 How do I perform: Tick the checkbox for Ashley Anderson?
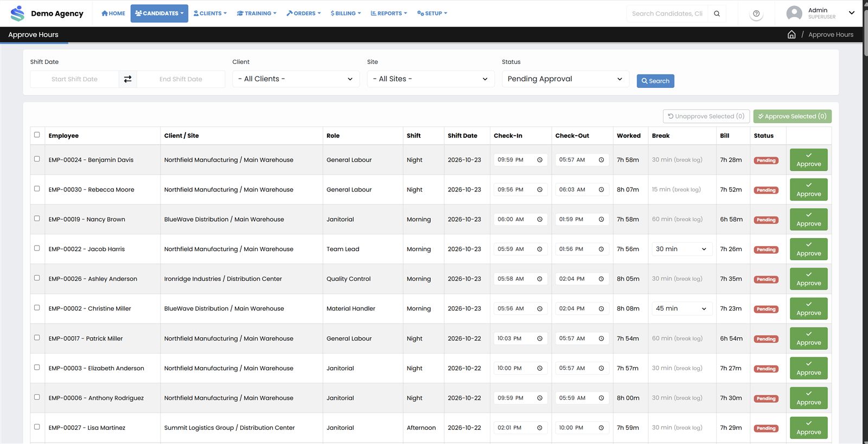tap(37, 278)
